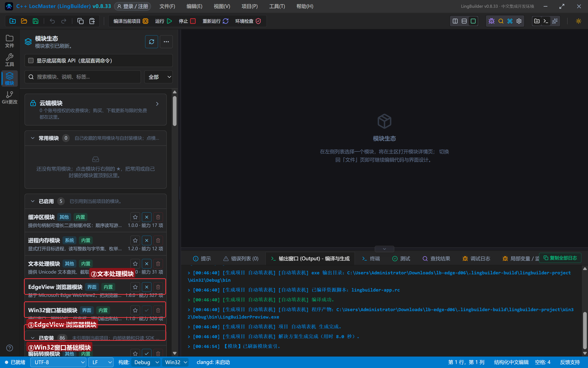Open the settings gear icon
Screen dimensions: 588x368
point(519,21)
